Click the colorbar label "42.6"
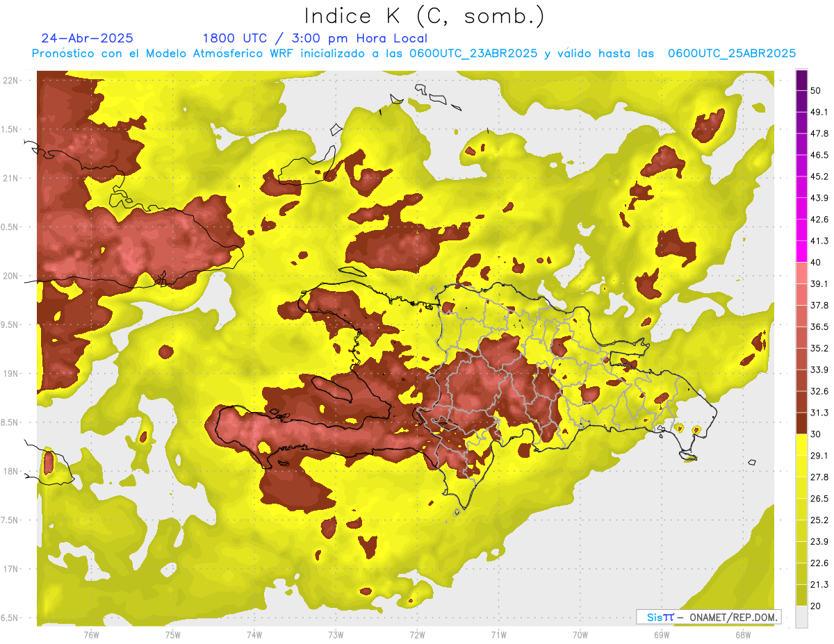 tap(819, 220)
